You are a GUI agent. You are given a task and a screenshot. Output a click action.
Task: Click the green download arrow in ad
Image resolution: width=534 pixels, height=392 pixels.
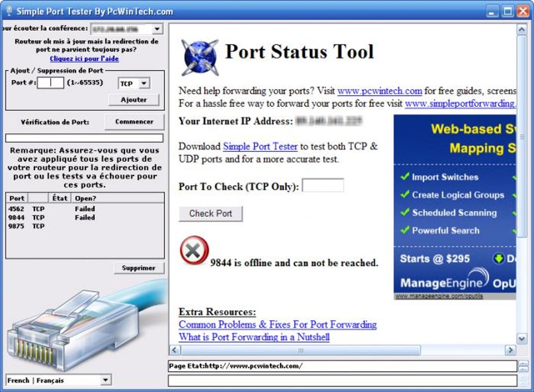pos(498,259)
